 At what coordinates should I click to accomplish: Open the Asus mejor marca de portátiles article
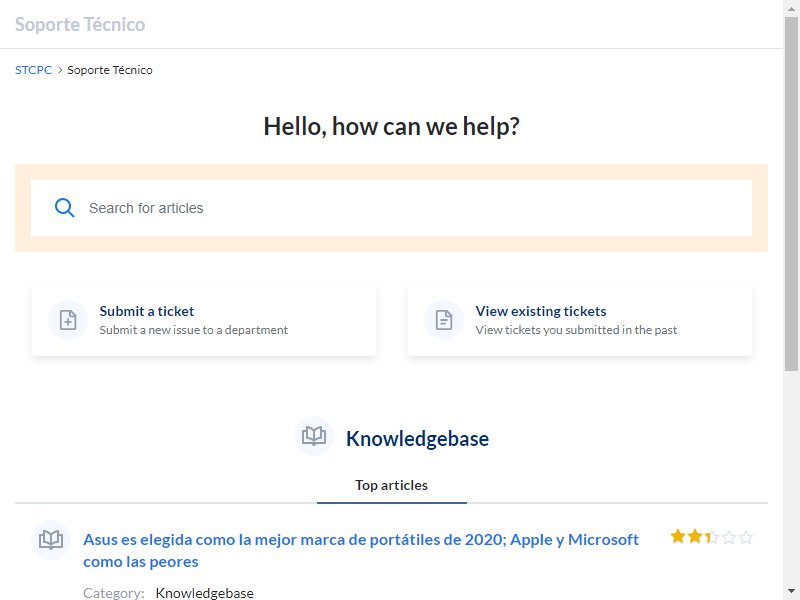361,551
